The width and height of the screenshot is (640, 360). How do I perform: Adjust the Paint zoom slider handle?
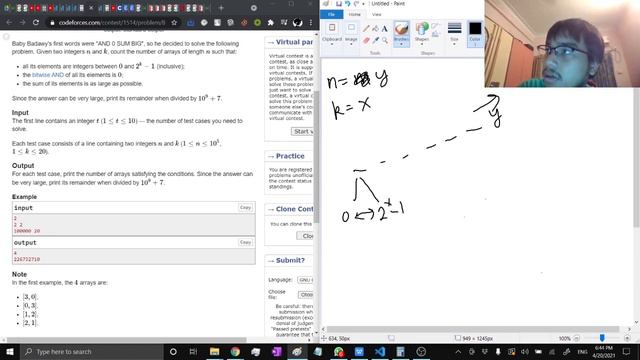(602, 338)
